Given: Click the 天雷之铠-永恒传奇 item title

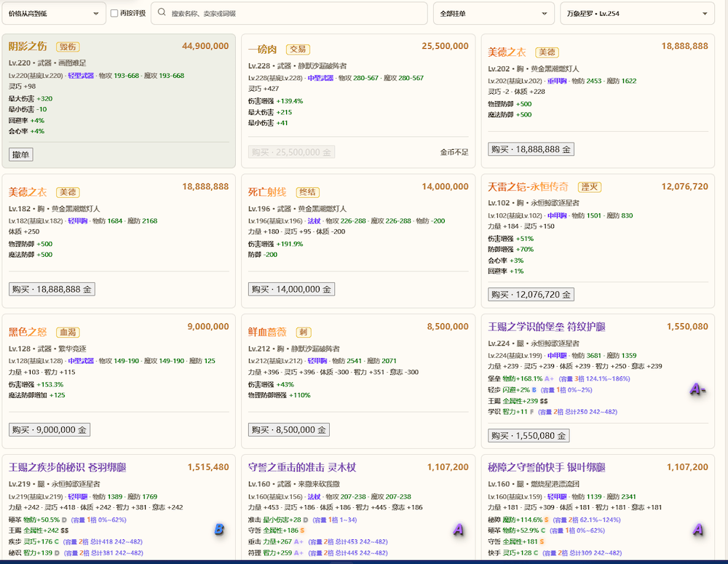Looking at the screenshot, I should [x=528, y=187].
